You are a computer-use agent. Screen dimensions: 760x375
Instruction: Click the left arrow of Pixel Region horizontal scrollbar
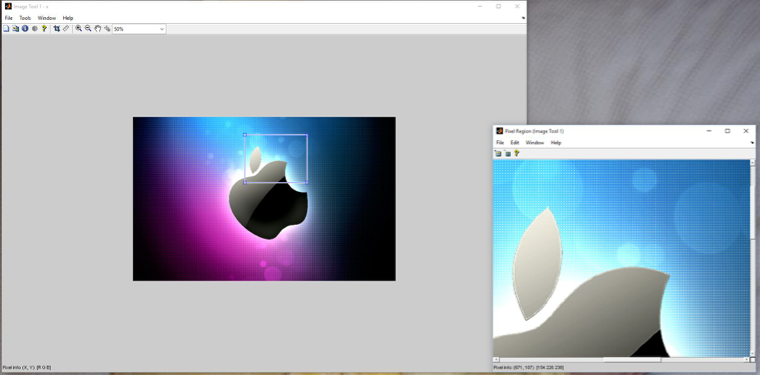click(496, 359)
